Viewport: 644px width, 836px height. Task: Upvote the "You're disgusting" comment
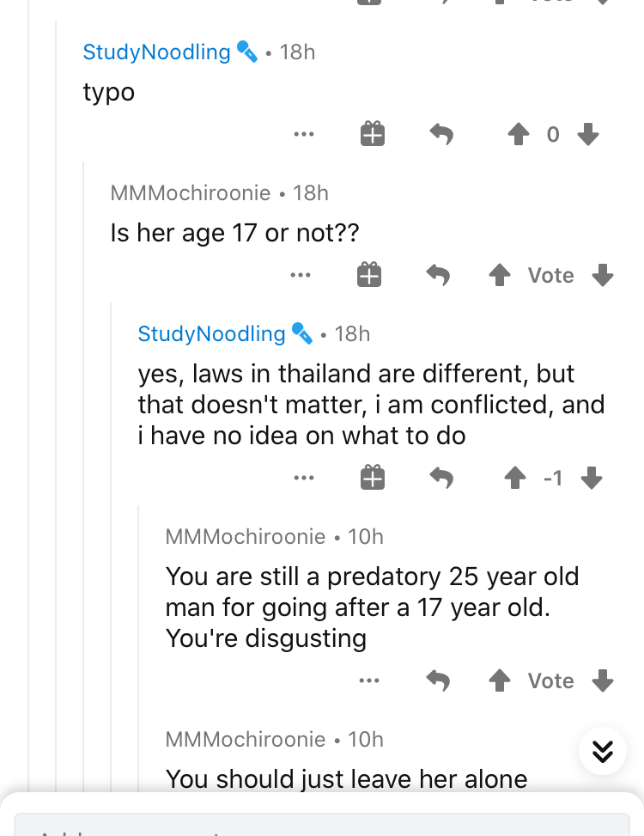click(499, 680)
